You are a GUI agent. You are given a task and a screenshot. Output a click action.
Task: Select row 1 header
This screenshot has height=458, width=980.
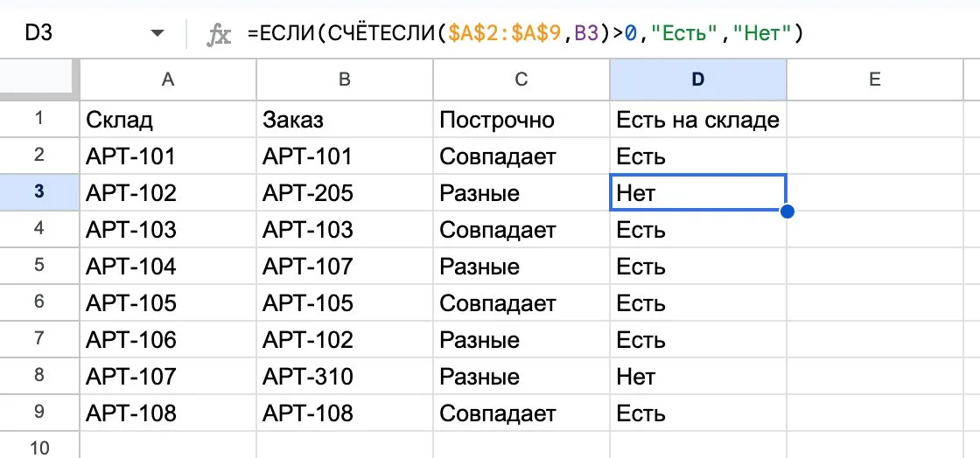pyautogui.click(x=39, y=119)
